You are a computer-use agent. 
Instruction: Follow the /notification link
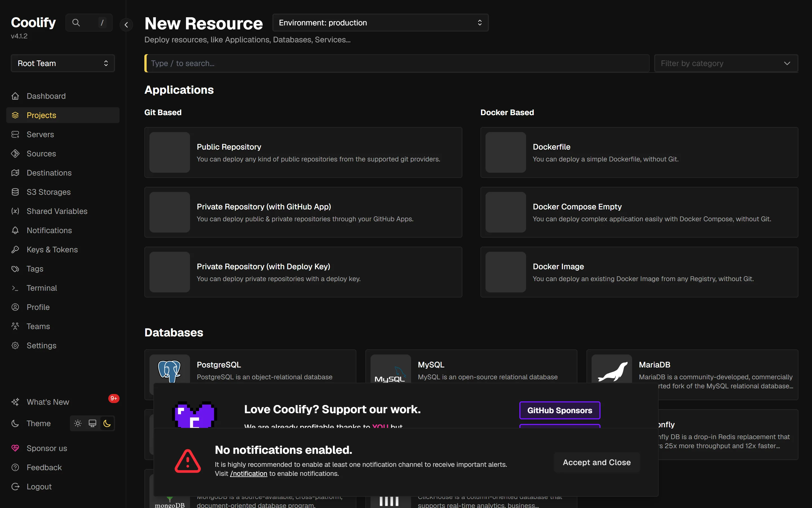pos(249,473)
